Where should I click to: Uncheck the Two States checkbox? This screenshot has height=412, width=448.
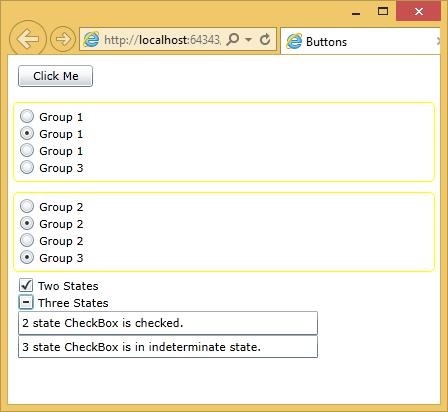26,286
